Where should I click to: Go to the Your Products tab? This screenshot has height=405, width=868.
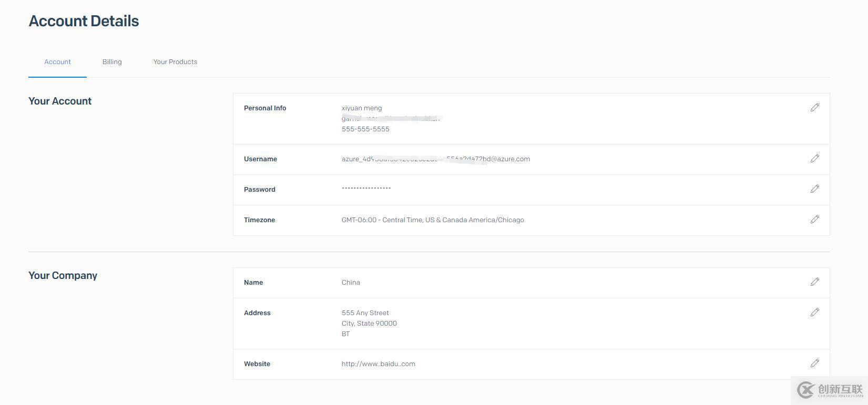point(175,62)
